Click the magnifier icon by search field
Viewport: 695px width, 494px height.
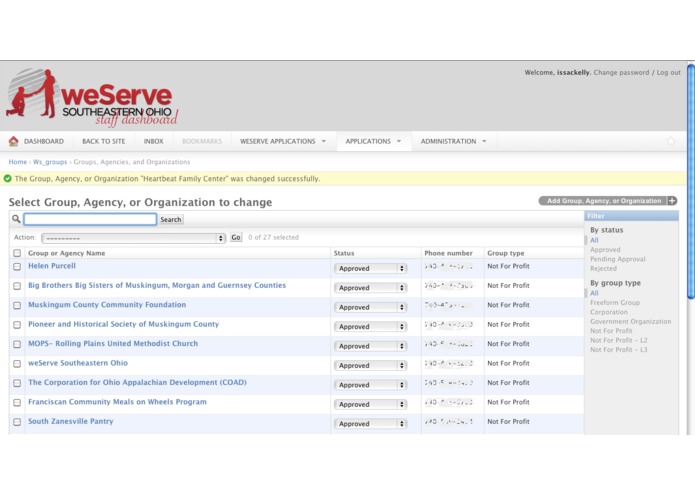pos(16,219)
